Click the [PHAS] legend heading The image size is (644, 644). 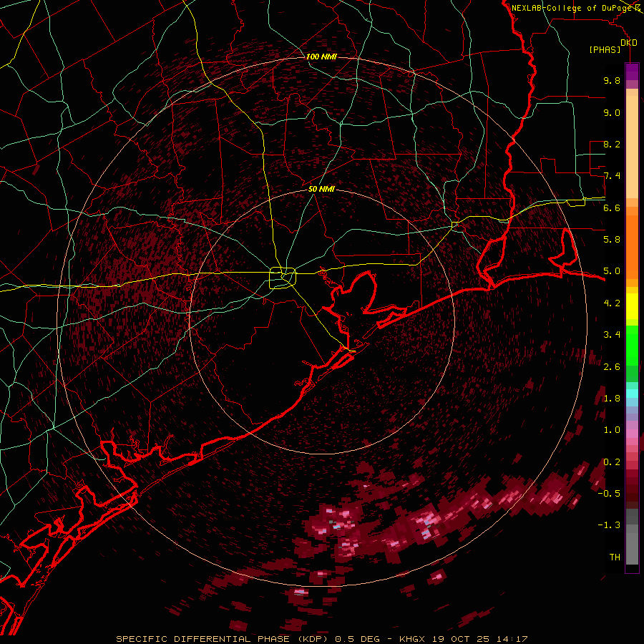605,49
